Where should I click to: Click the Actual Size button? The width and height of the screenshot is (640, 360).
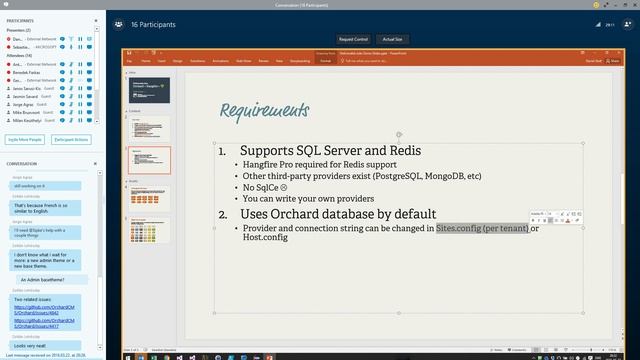click(392, 39)
